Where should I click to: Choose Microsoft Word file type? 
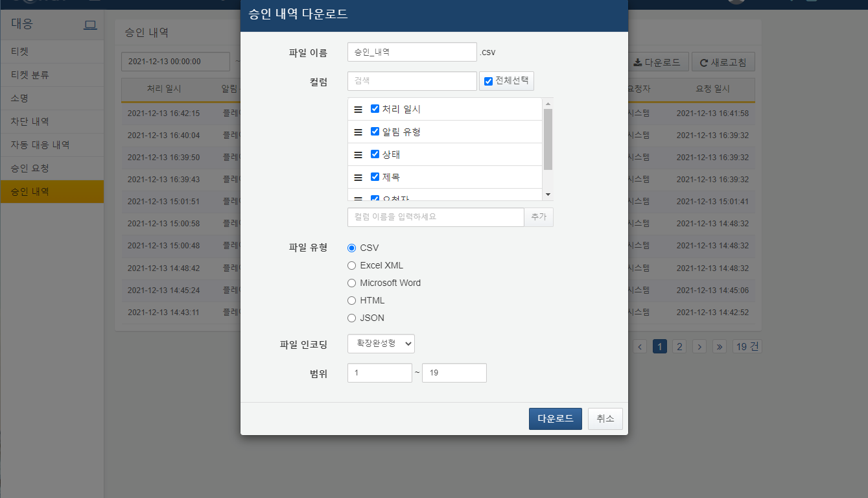tap(352, 283)
